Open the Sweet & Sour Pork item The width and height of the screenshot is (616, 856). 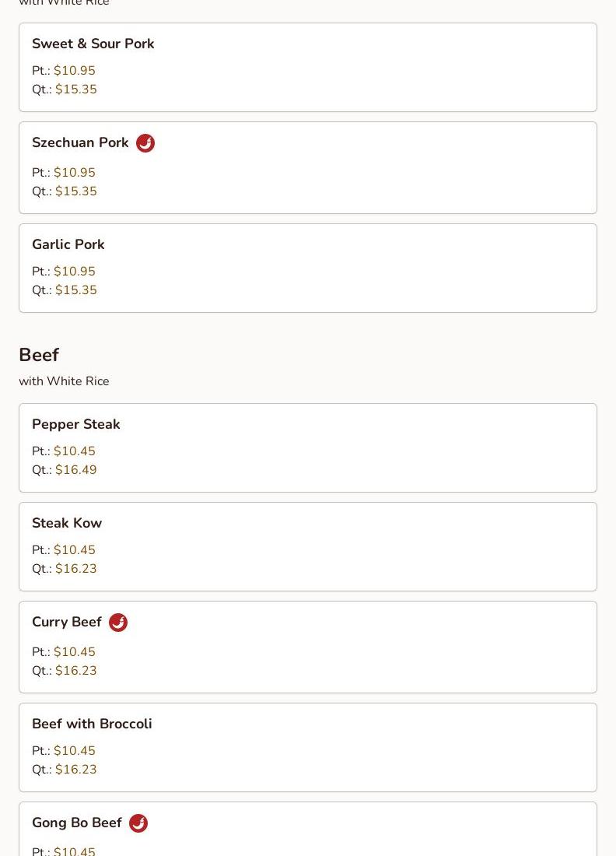click(x=308, y=67)
